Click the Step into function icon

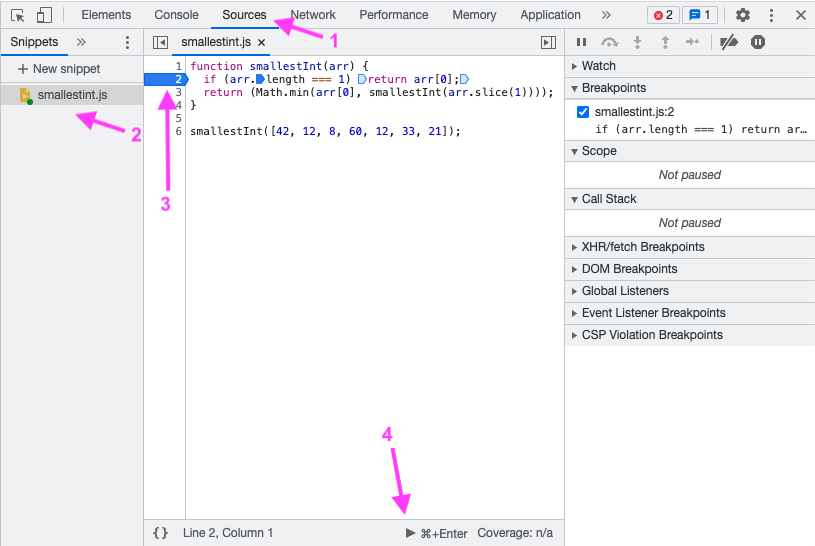[x=637, y=42]
